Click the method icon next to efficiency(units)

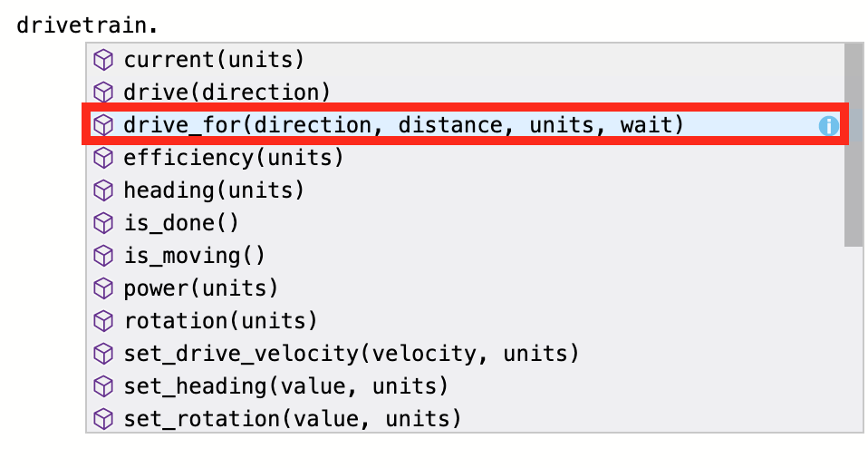(x=104, y=158)
